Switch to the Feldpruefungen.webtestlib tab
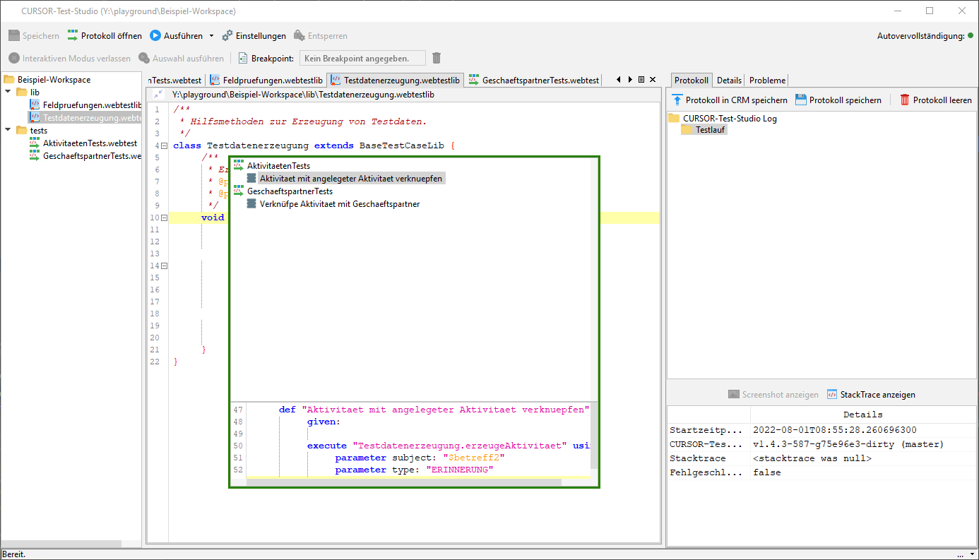 click(x=267, y=81)
